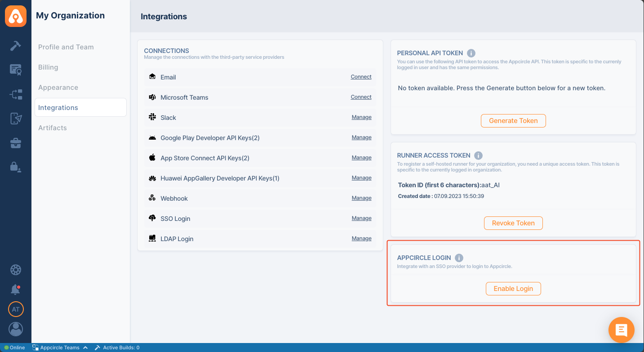Manage LDAP Login settings

[361, 238]
